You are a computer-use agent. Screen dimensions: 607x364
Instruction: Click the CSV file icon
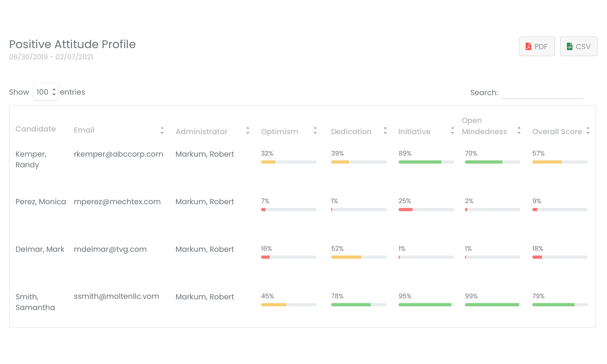569,46
